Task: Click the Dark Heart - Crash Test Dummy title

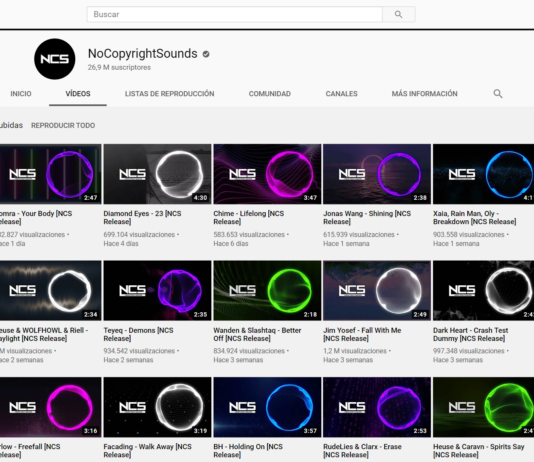Action: tap(471, 334)
